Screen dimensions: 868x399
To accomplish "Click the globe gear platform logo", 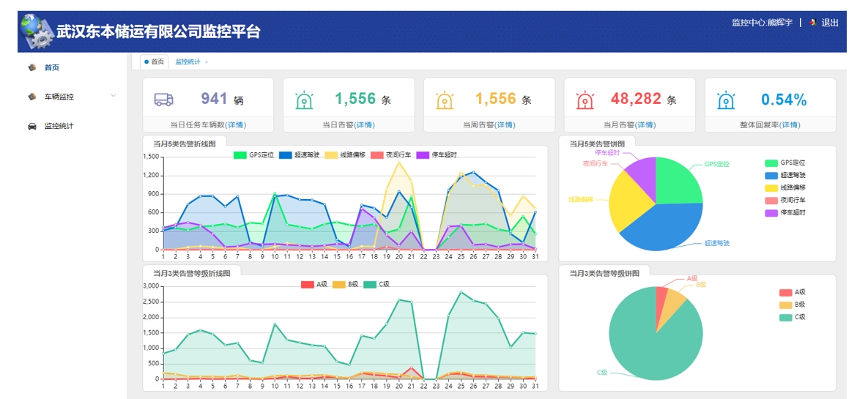I will pos(37,32).
